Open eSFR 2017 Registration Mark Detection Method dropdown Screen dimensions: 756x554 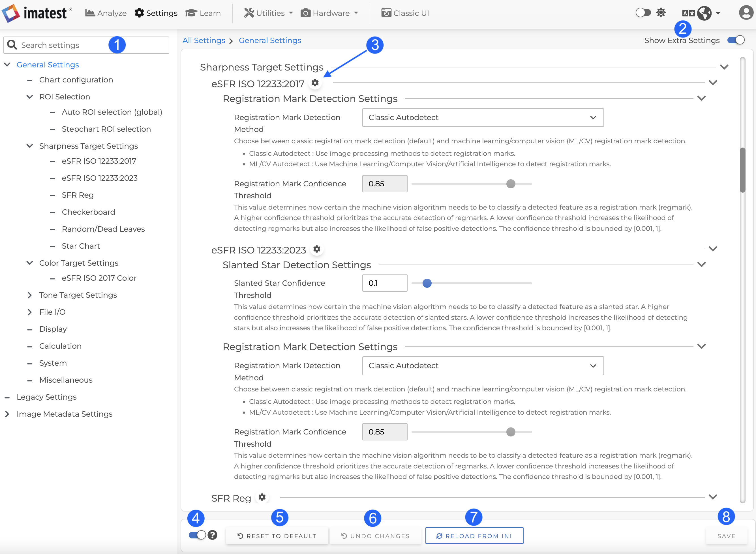pyautogui.click(x=483, y=117)
